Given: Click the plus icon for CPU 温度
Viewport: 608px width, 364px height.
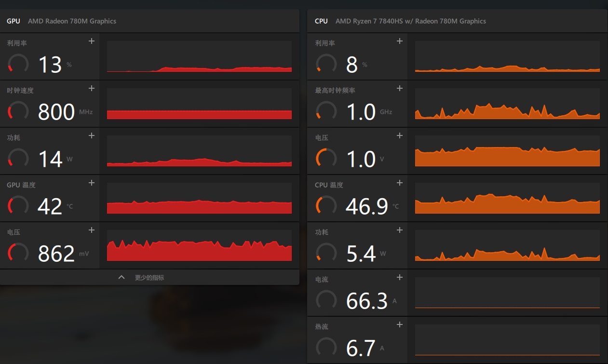Looking at the screenshot, I should pyautogui.click(x=399, y=183).
